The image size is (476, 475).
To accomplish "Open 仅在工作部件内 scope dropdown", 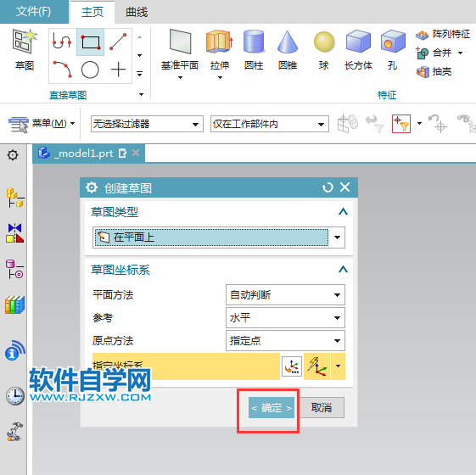I will click(x=270, y=124).
